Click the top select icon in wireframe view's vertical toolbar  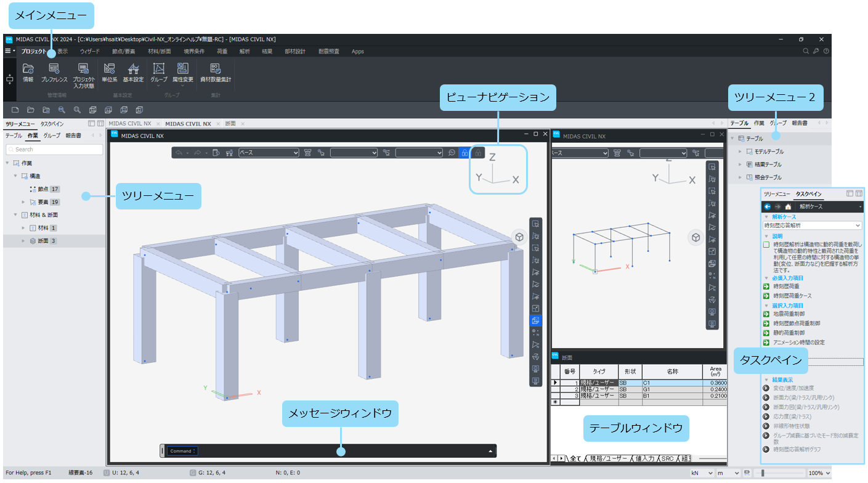tap(712, 166)
